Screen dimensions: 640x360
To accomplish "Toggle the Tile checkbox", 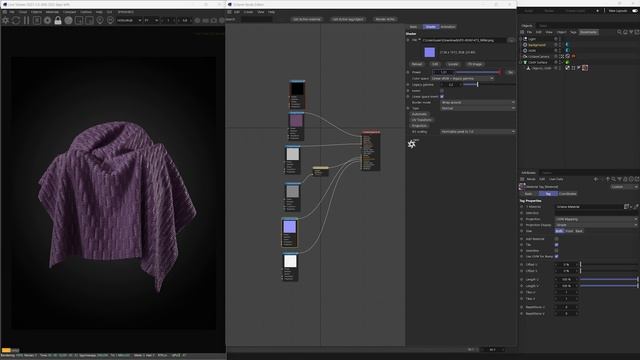I will pos(556,245).
